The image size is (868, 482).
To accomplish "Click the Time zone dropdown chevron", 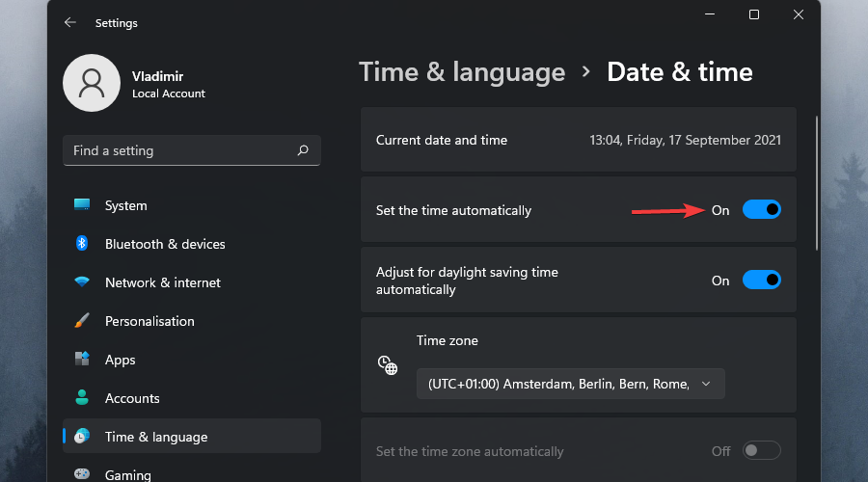I will click(706, 384).
